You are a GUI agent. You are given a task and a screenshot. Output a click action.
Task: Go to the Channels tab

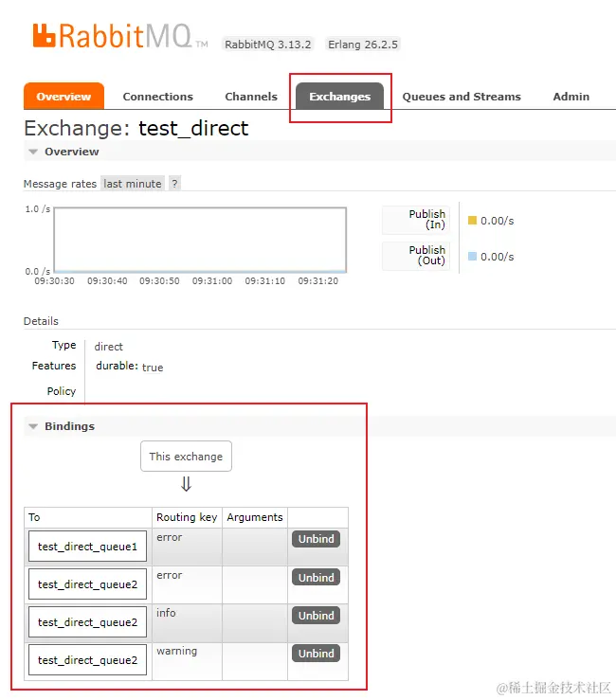(251, 97)
